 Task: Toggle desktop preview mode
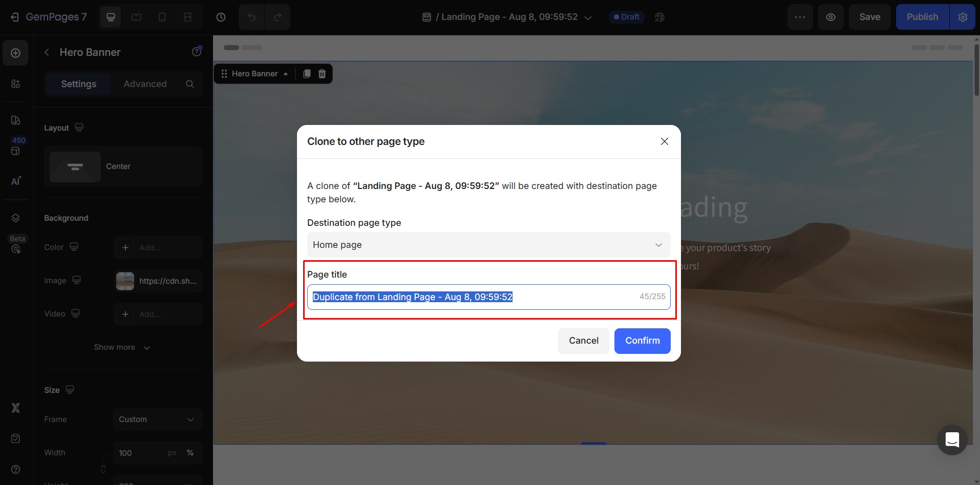111,16
